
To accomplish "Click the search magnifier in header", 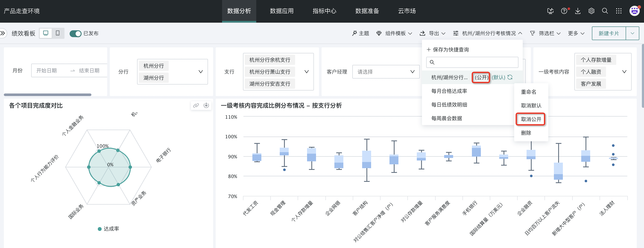I will (605, 11).
